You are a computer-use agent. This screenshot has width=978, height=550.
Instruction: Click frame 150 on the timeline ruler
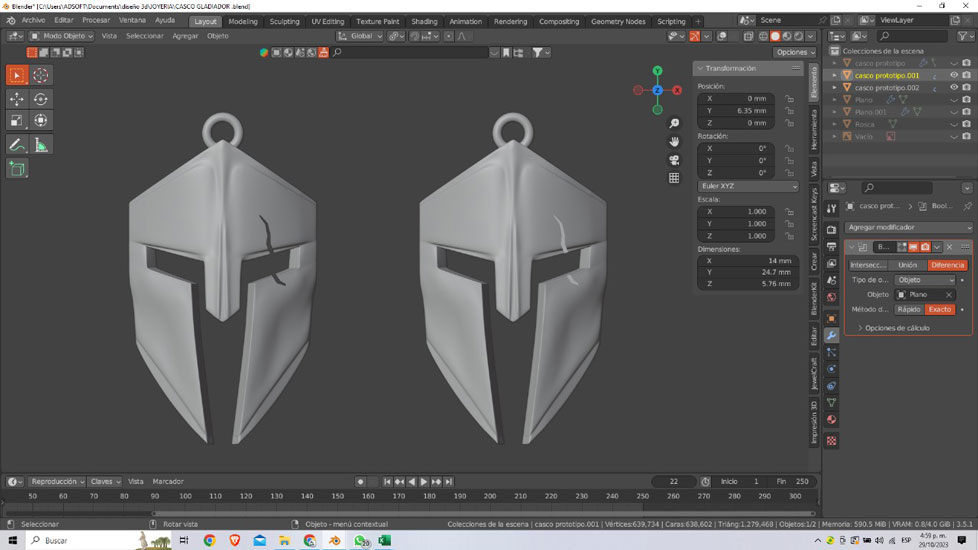337,495
